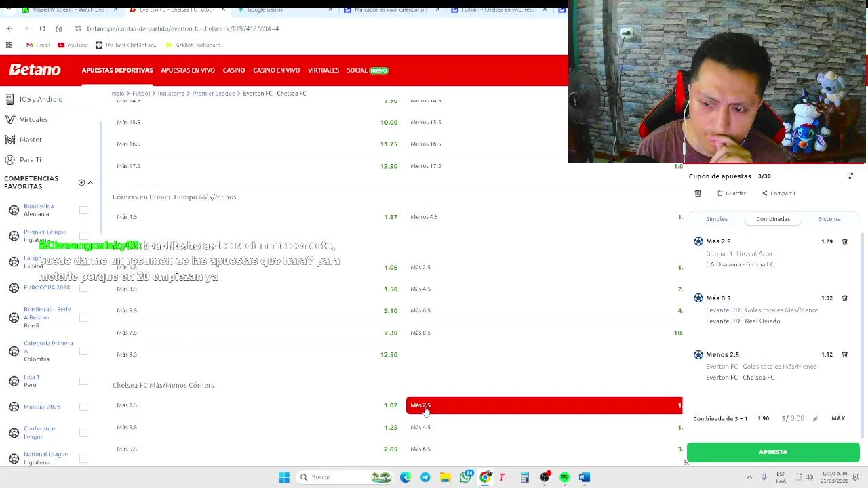
Task: Collapse Competencias Favoritas section
Action: [90, 182]
